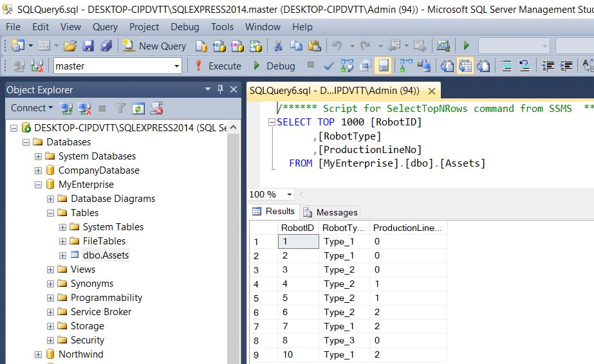This screenshot has width=594, height=364.
Task: Click the Open File folder icon
Action: (70, 46)
